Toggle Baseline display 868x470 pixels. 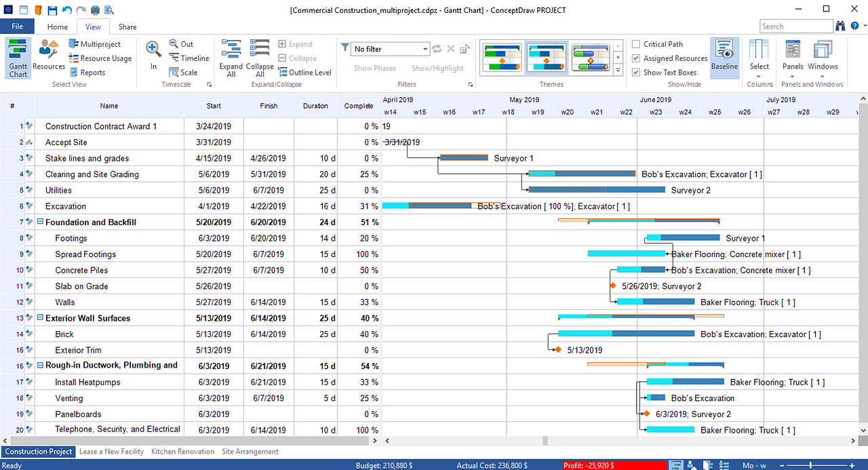click(x=725, y=58)
